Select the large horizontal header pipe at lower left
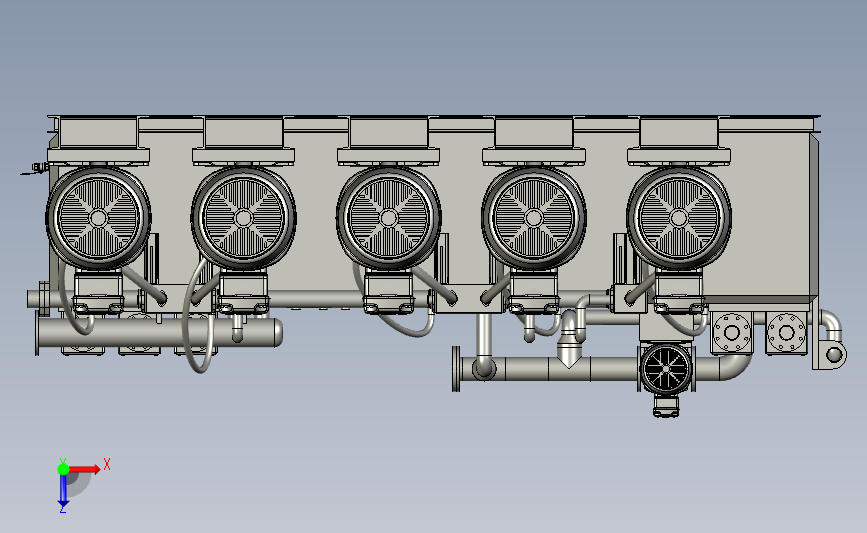867x533 pixels. (159, 332)
